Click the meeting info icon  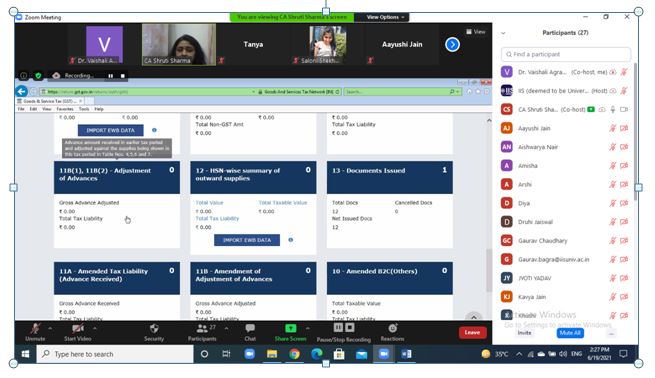pos(24,76)
